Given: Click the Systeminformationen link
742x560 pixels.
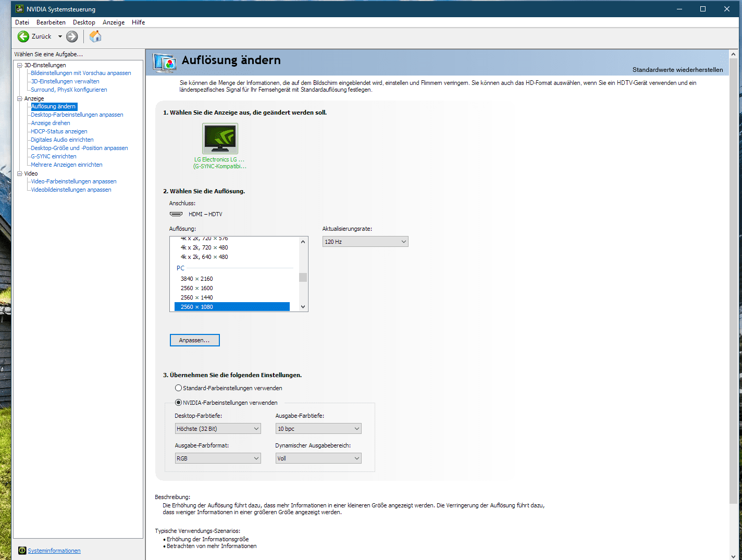Looking at the screenshot, I should coord(54,551).
